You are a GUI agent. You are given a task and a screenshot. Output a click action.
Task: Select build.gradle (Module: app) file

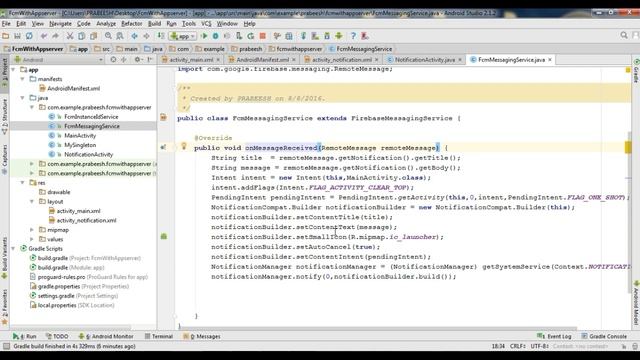[67, 267]
